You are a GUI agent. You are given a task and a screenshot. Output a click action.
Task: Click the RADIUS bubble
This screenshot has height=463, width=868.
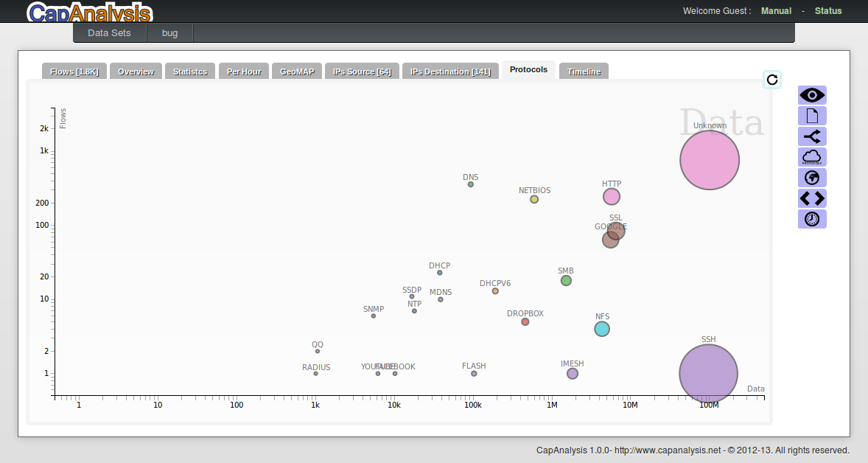[x=316, y=374]
